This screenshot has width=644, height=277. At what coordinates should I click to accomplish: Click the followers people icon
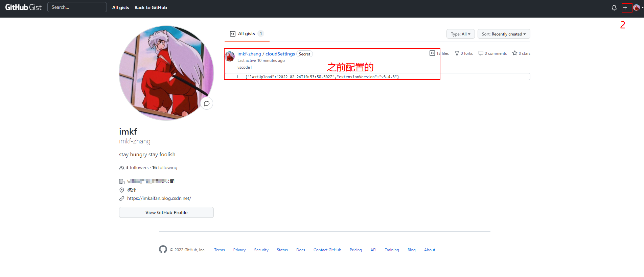[122, 168]
